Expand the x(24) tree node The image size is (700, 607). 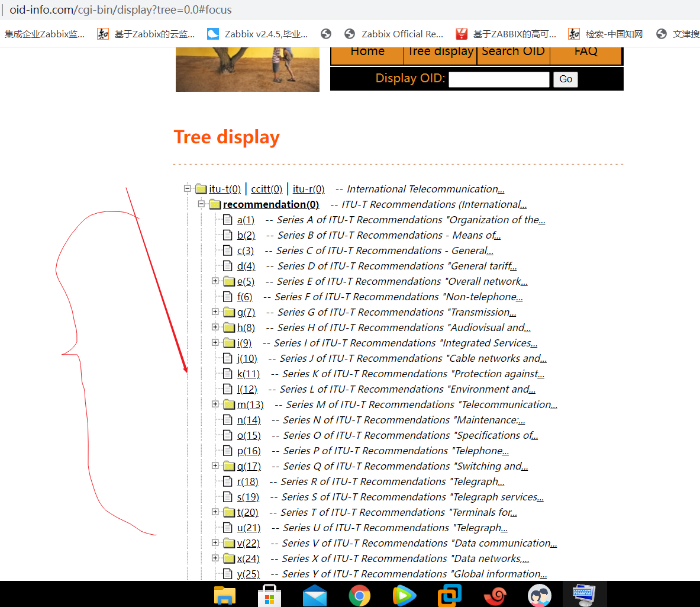point(215,558)
